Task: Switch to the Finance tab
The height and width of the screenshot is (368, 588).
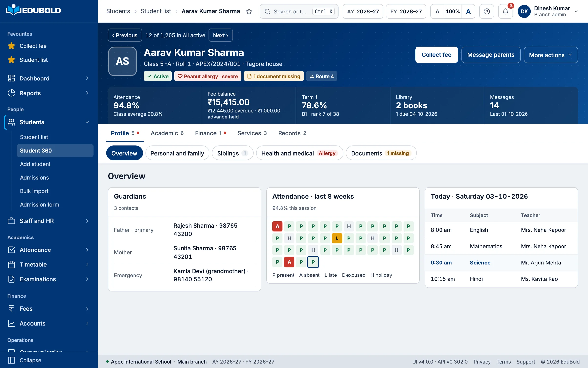Action: tap(210, 133)
